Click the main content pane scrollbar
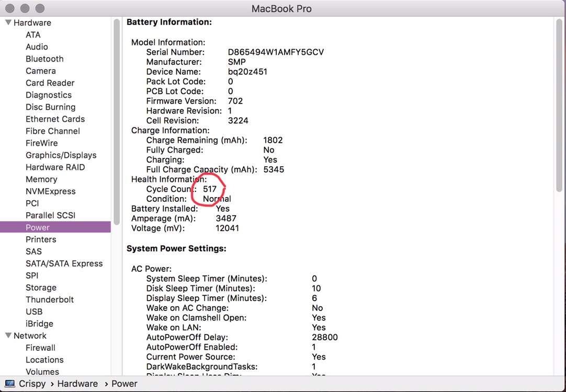The image size is (566, 392). pos(559,105)
